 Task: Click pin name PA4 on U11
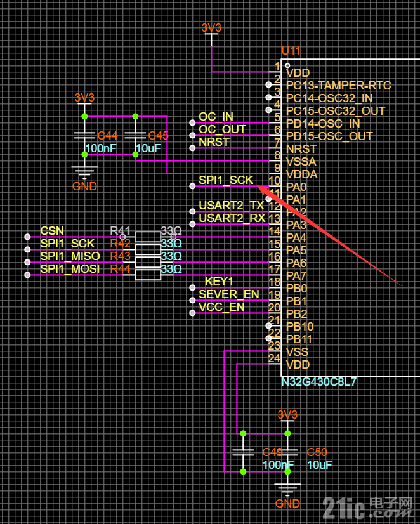coord(296,238)
